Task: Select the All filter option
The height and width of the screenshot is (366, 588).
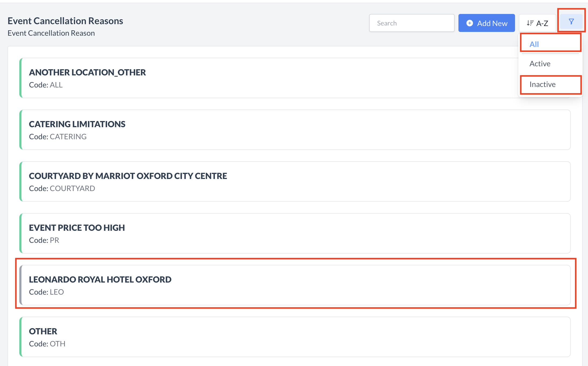Action: click(550, 44)
